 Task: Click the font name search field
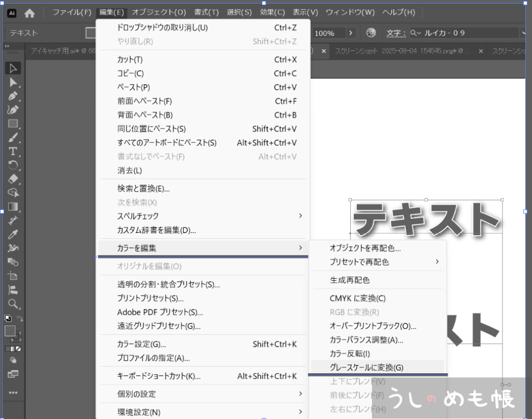468,33
